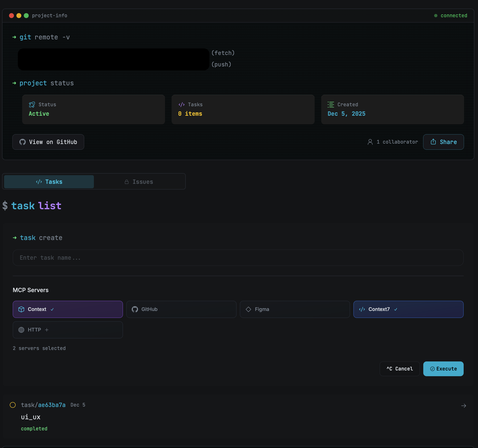Enable the Figma MCP server
The image size is (478, 448).
(x=295, y=309)
